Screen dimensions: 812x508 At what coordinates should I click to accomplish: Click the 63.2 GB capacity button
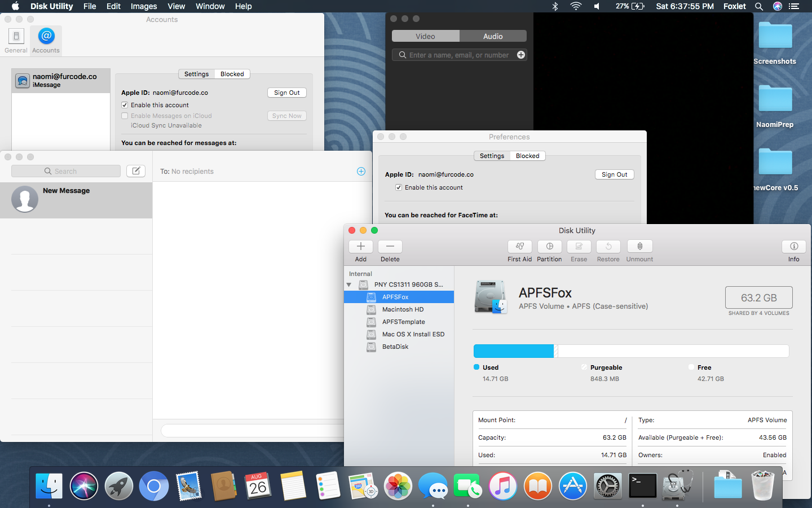pos(759,297)
